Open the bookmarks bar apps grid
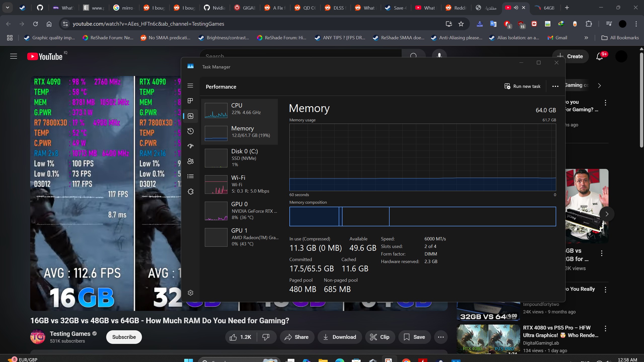 (x=10, y=38)
